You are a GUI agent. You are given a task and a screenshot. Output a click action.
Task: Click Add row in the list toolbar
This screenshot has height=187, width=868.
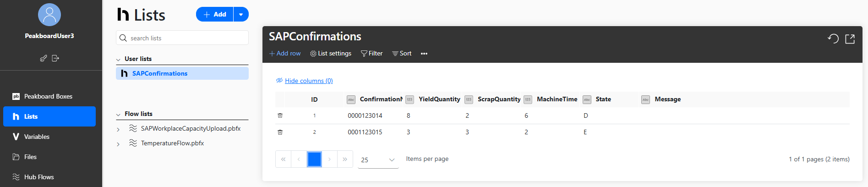[285, 53]
